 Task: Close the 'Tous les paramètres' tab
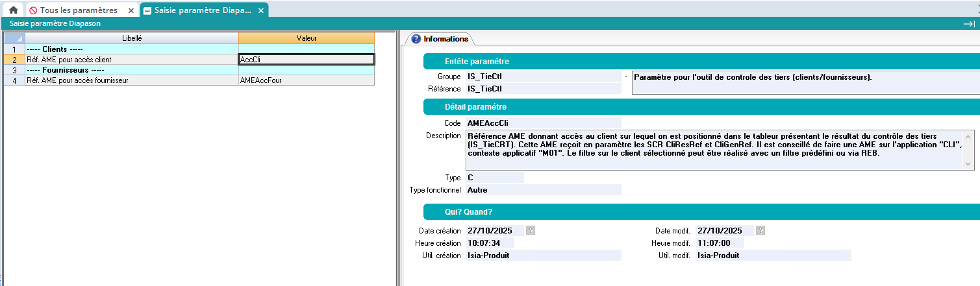click(131, 10)
